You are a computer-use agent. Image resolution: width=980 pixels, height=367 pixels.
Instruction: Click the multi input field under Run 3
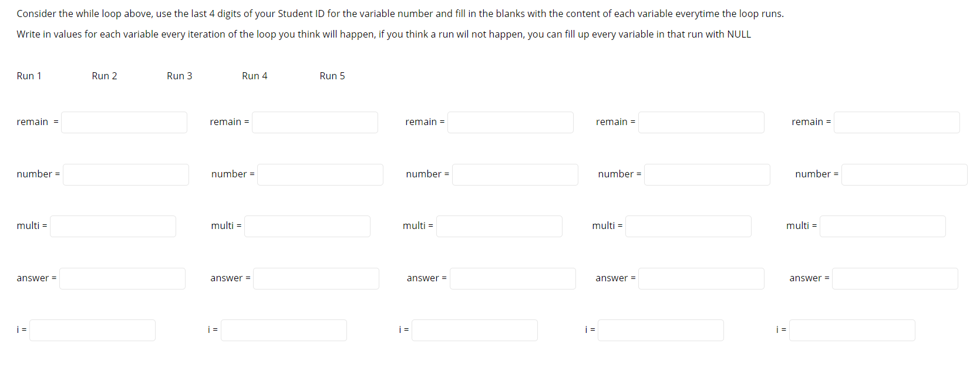point(499,226)
